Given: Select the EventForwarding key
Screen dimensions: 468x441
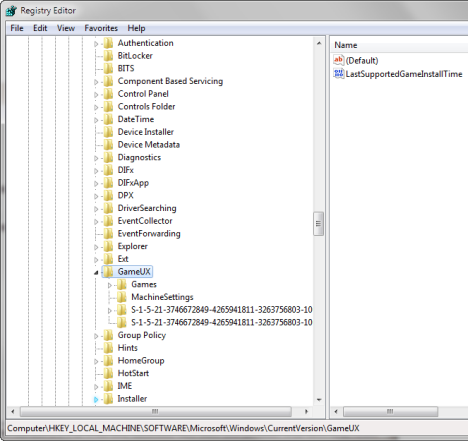Looking at the screenshot, I should pos(149,234).
